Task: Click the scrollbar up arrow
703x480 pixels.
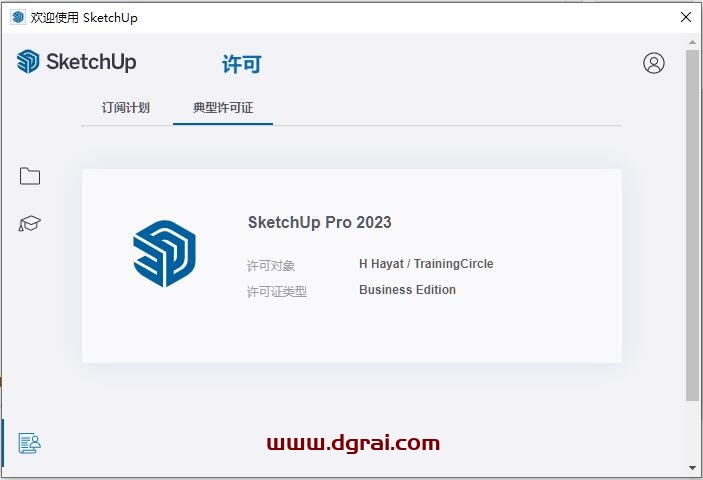Action: coord(692,42)
